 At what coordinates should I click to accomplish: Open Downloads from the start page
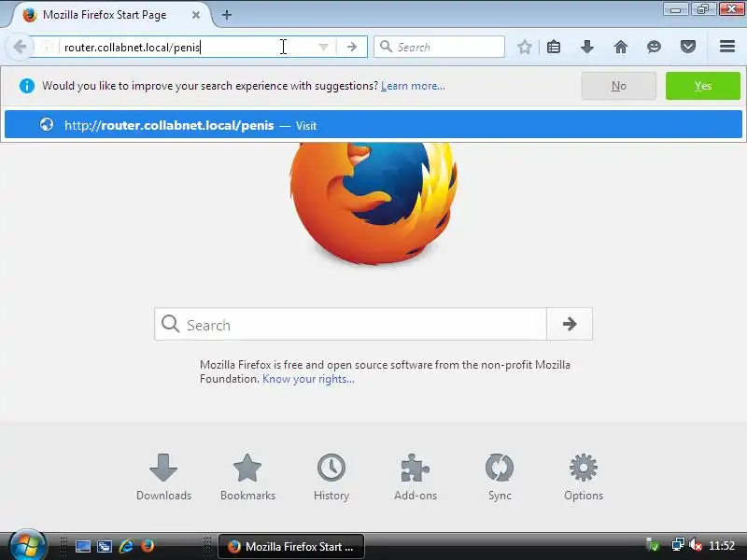[163, 477]
